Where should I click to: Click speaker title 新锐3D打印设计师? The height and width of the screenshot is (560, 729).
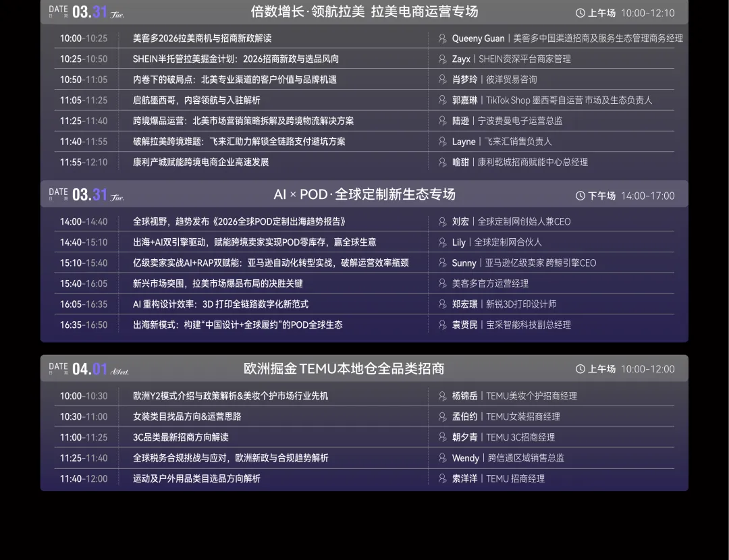point(521,304)
